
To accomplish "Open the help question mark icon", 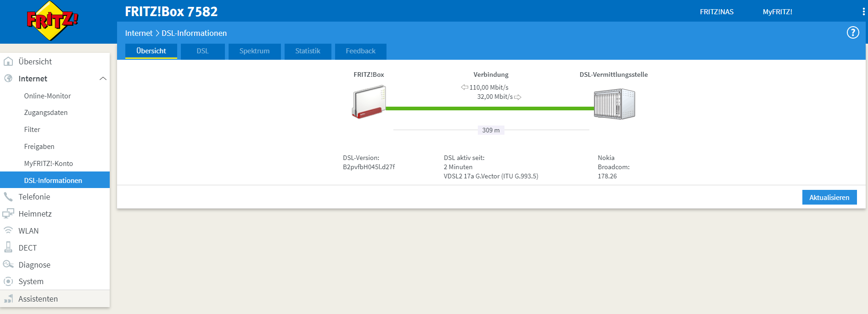I will [x=853, y=33].
